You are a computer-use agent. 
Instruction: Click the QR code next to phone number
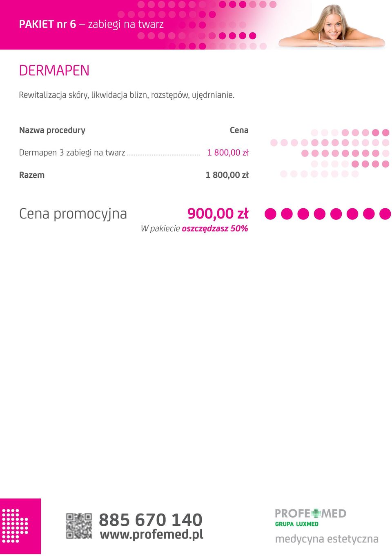79,526
